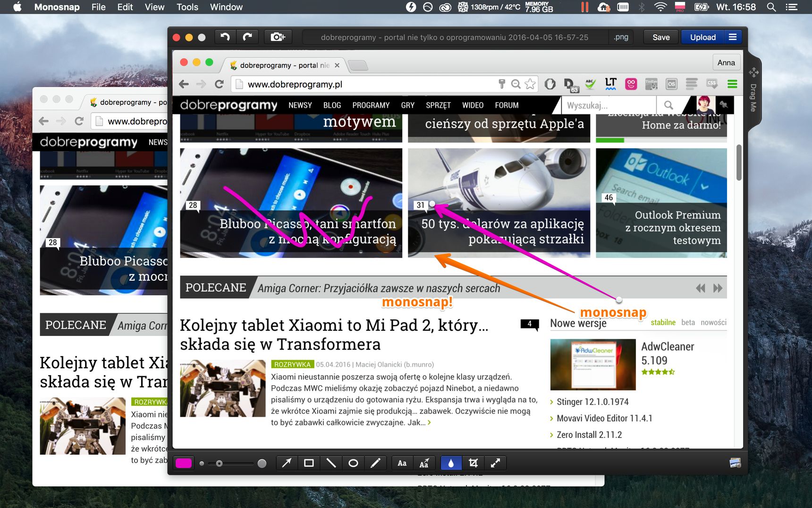Open the magenta color swatch picker

pos(184,463)
